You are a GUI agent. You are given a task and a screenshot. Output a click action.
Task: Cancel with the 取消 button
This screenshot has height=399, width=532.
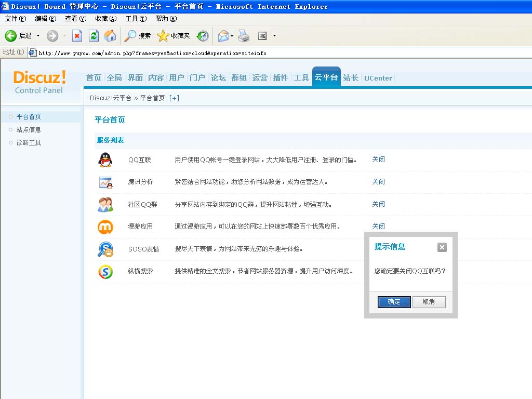click(x=429, y=302)
